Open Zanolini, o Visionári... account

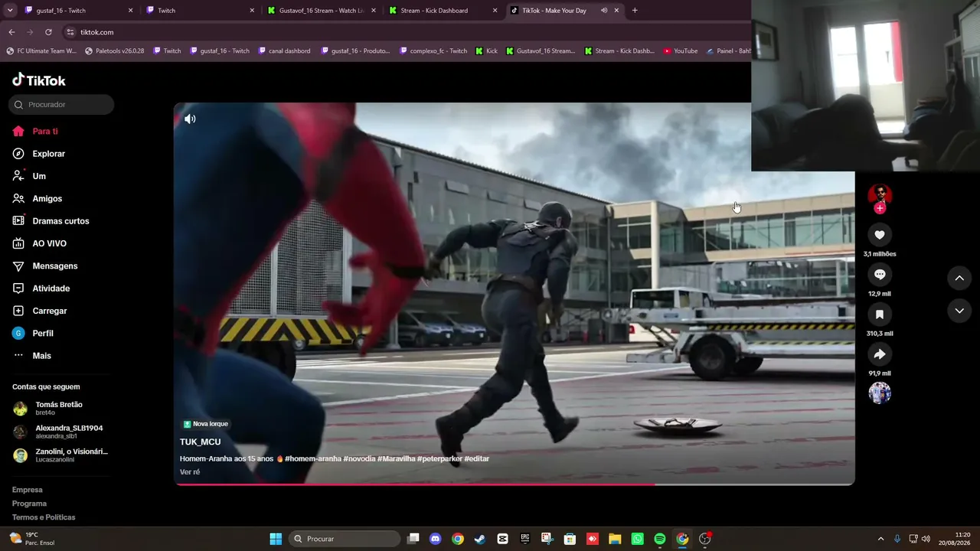pos(60,455)
